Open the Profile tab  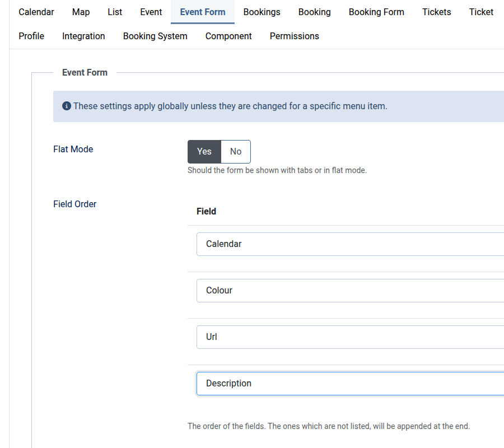[31, 36]
